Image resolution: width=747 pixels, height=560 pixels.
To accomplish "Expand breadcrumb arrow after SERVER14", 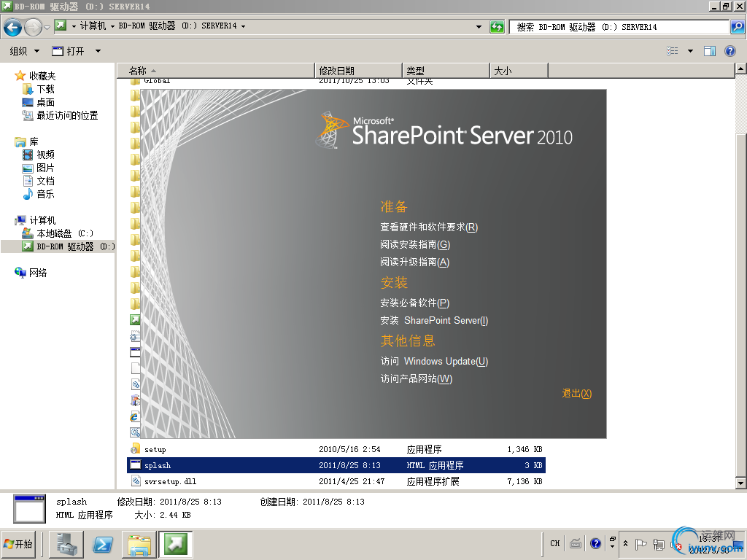I will (243, 26).
